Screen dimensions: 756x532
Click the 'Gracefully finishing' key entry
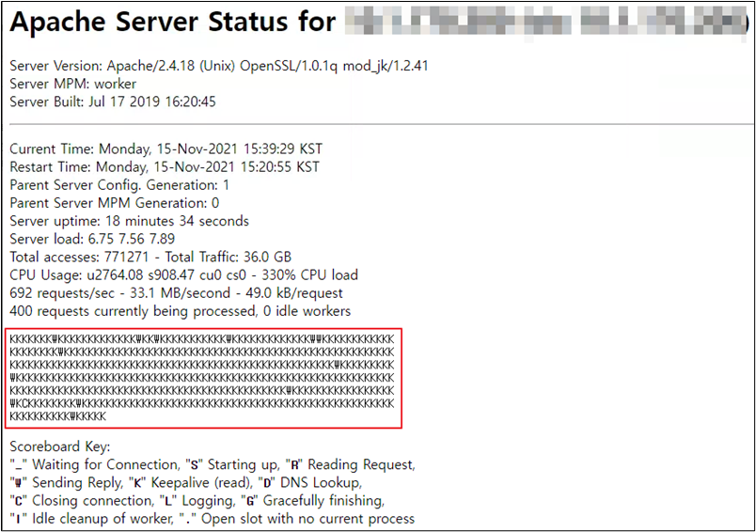pos(313,501)
